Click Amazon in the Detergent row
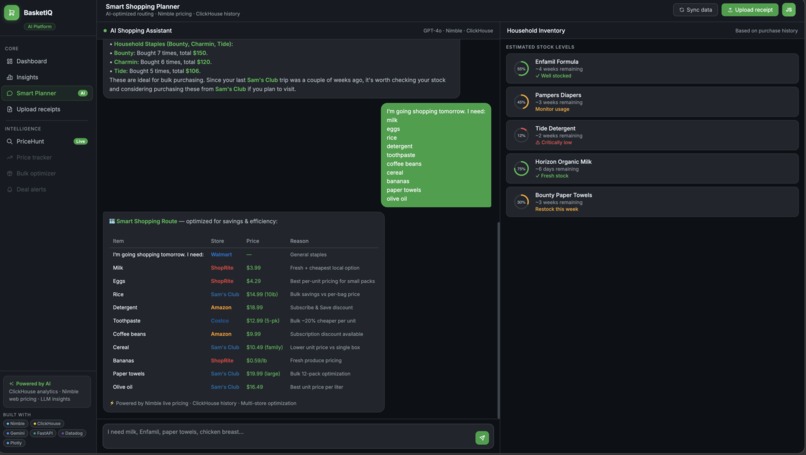The image size is (806, 455). coord(221,307)
